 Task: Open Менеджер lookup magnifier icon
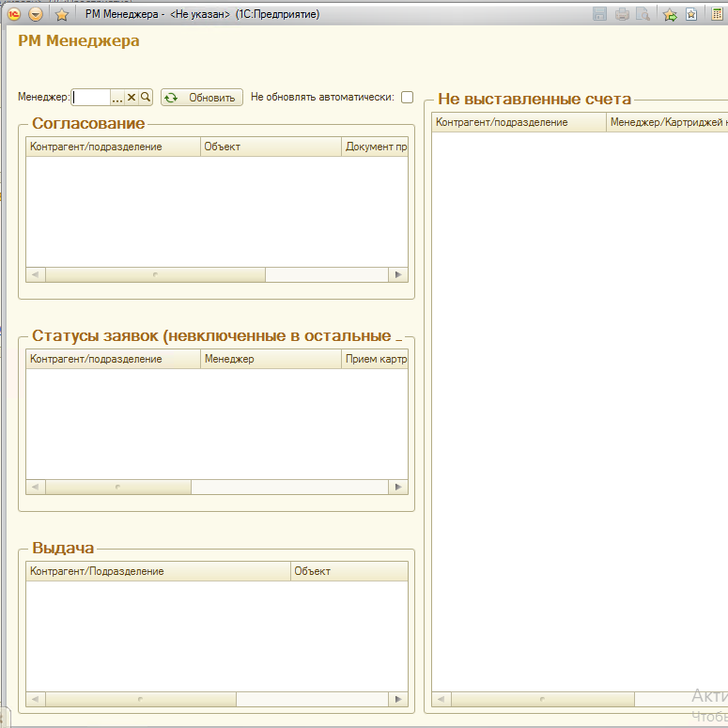146,97
